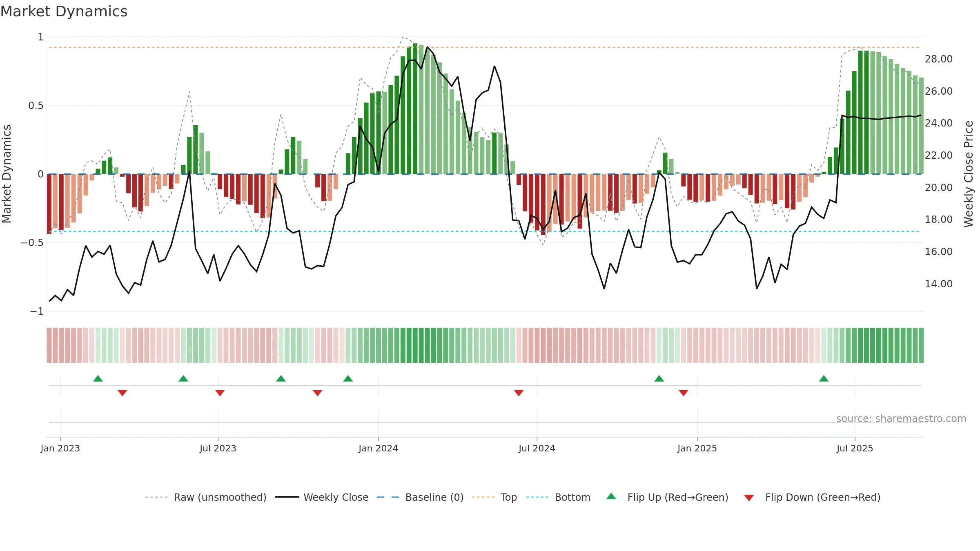980x551 pixels.
Task: Click the flip-up triangle just before Jan 2024
Action: point(348,378)
